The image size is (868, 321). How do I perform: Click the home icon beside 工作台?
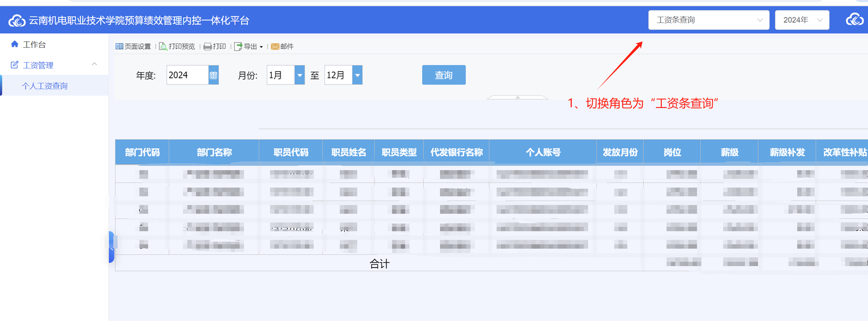coord(14,44)
